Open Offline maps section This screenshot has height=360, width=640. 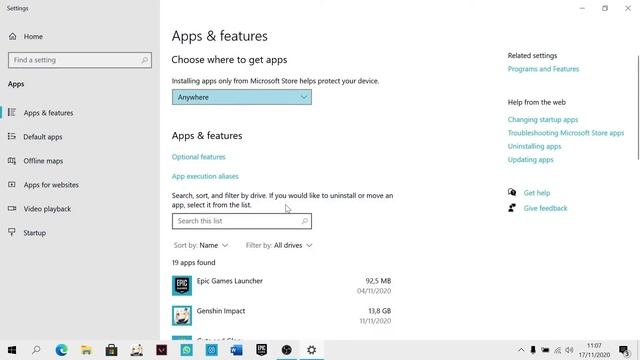tap(43, 161)
